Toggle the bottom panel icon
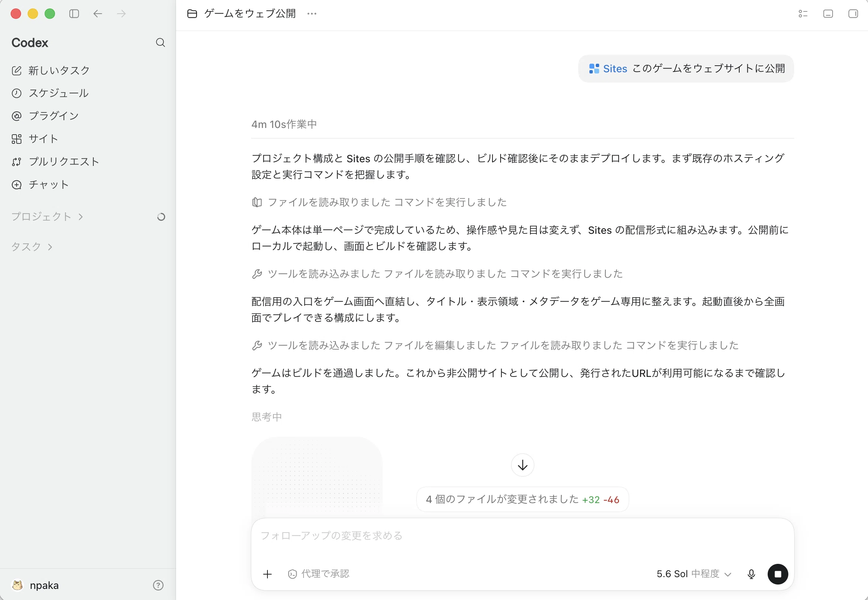 click(x=828, y=14)
